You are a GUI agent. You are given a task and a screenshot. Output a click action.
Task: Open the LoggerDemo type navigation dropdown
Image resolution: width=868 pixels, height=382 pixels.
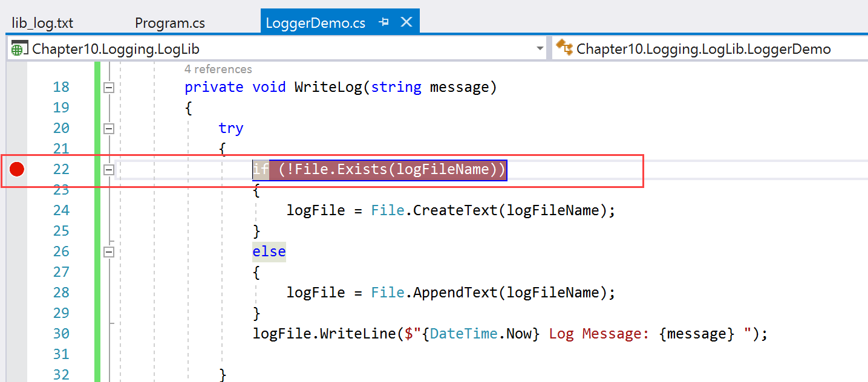708,49
